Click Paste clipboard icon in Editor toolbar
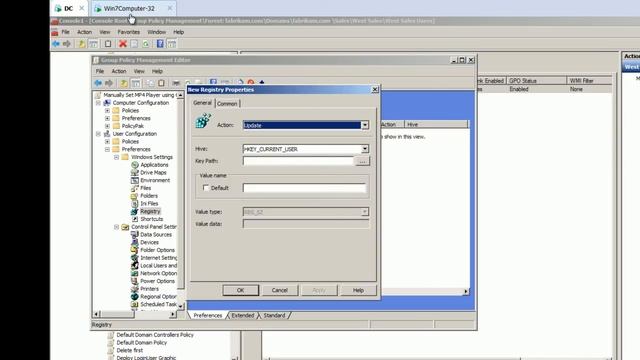This screenshot has width=640, height=360. pyautogui.click(x=162, y=83)
